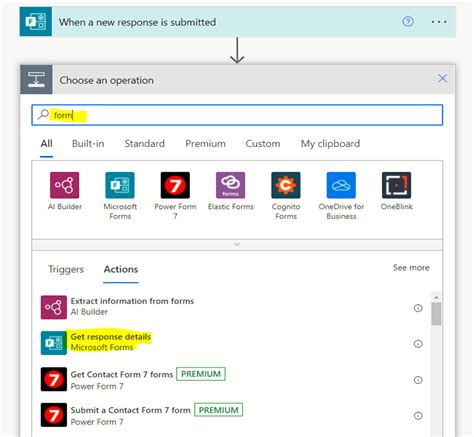Show info for Get response details
Image resolution: width=474 pixels, height=437 pixels.
pos(418,344)
